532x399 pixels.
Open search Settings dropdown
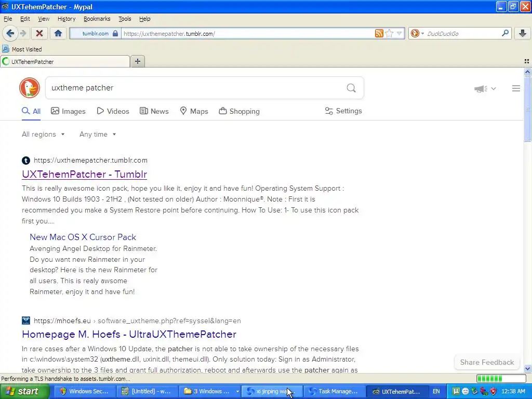(343, 111)
